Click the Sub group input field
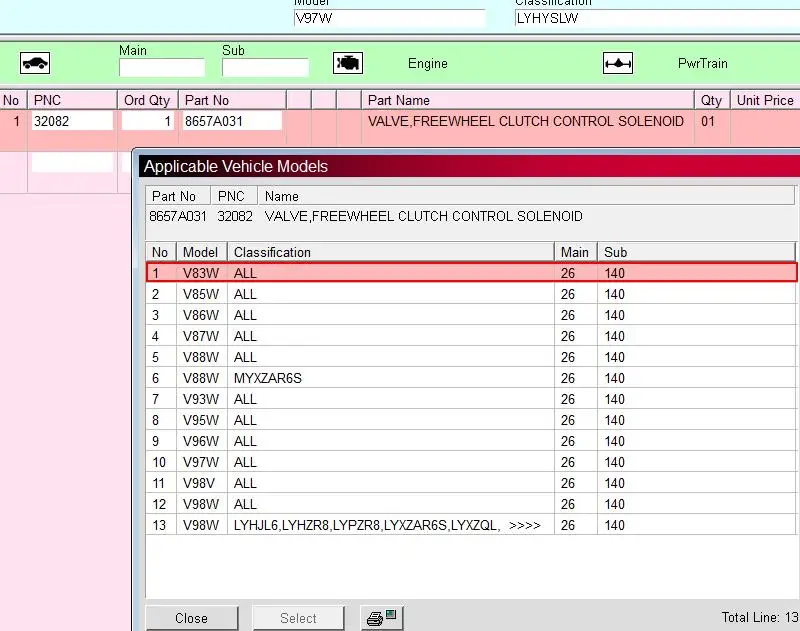This screenshot has width=800, height=631. pyautogui.click(x=265, y=68)
